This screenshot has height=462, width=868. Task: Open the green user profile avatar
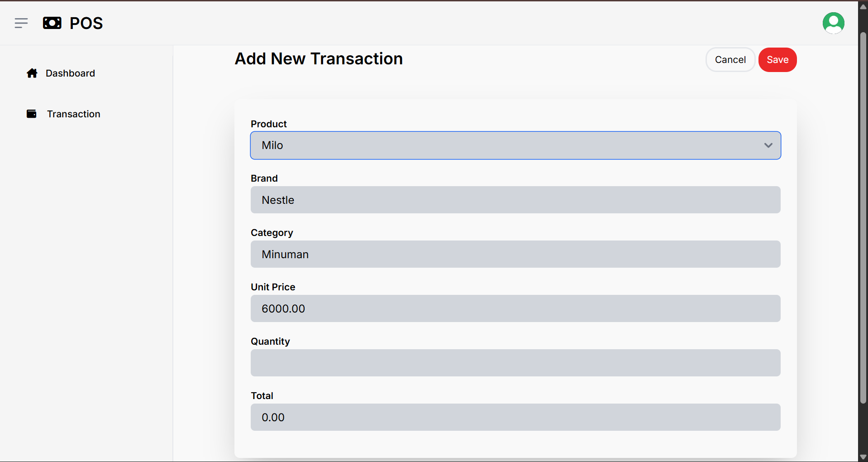click(x=833, y=23)
